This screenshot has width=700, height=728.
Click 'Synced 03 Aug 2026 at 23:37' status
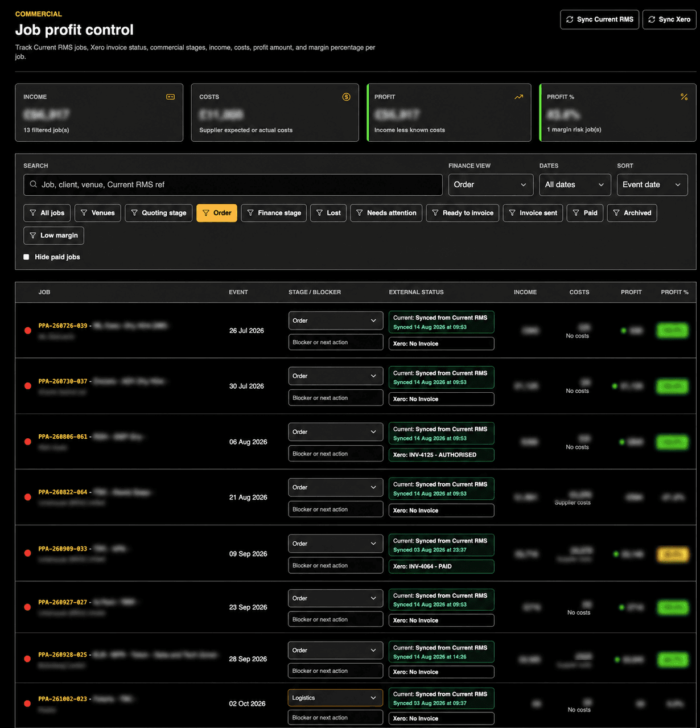(x=430, y=550)
